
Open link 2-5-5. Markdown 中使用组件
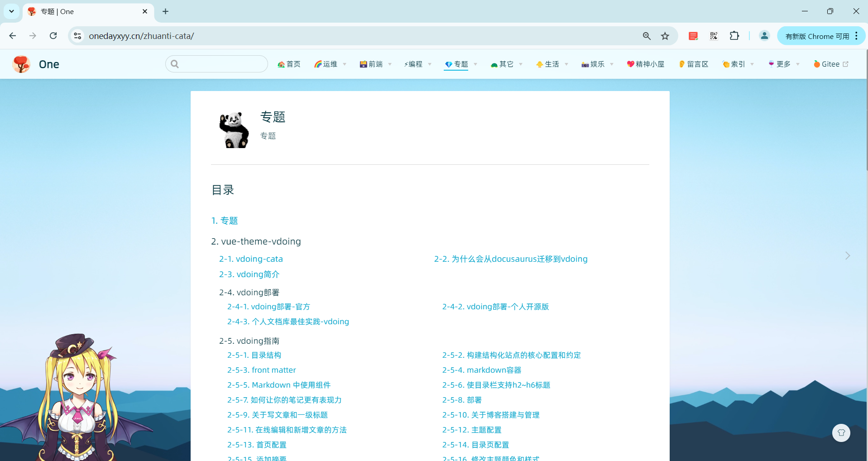click(278, 385)
